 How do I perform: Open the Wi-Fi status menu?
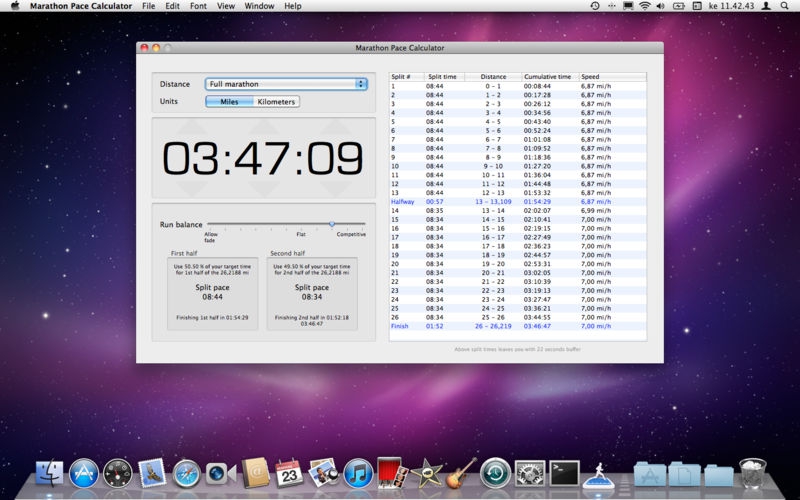pos(645,6)
